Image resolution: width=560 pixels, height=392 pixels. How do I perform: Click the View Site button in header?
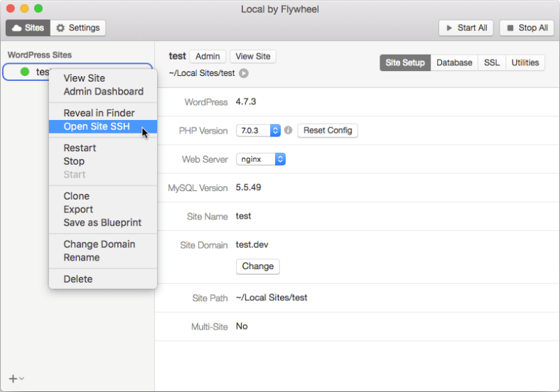(x=253, y=56)
